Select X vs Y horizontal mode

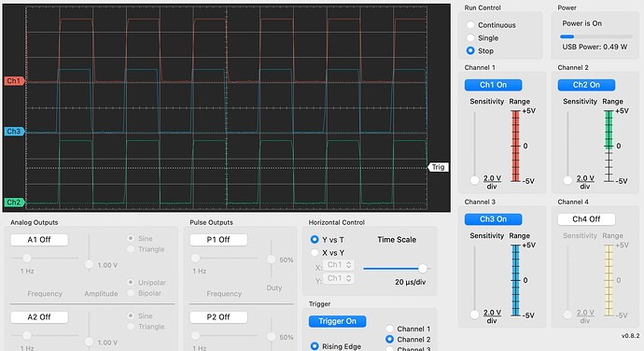pos(315,252)
